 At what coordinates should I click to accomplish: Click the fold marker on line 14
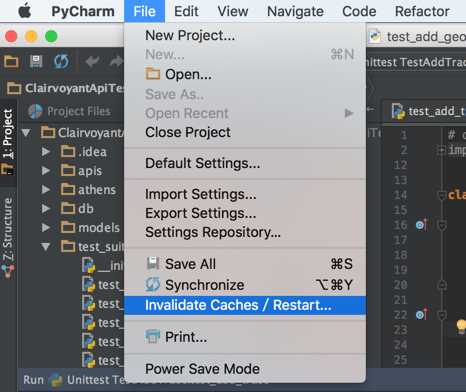click(x=442, y=195)
